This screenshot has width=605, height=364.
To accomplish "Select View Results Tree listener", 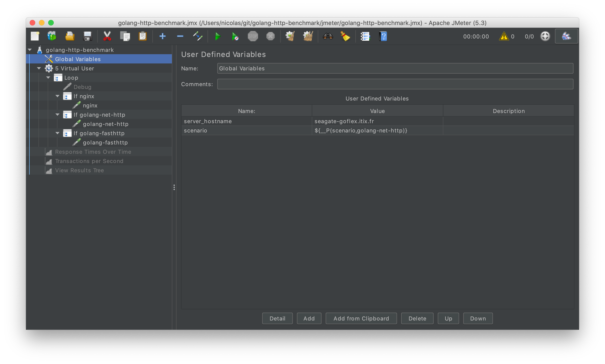I will pos(79,170).
